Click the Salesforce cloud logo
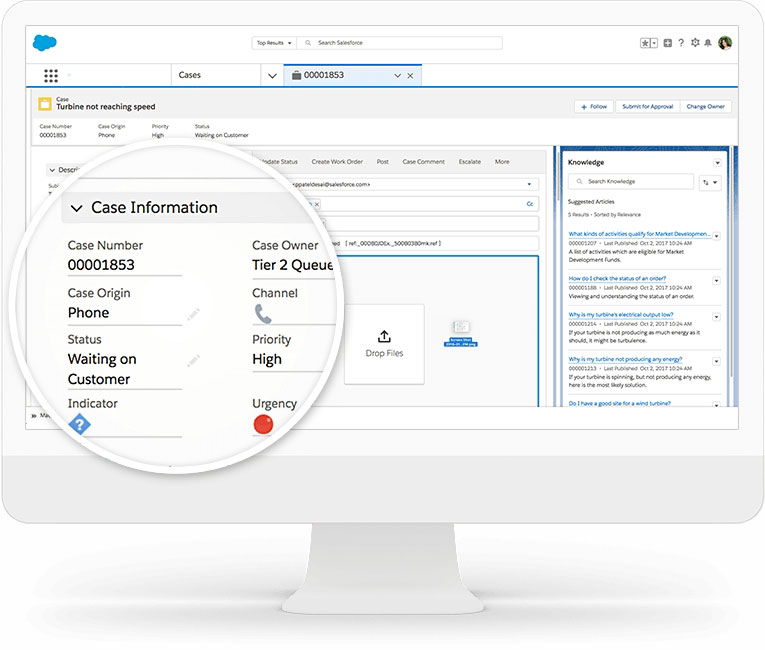The height and width of the screenshot is (650, 765). (x=45, y=43)
